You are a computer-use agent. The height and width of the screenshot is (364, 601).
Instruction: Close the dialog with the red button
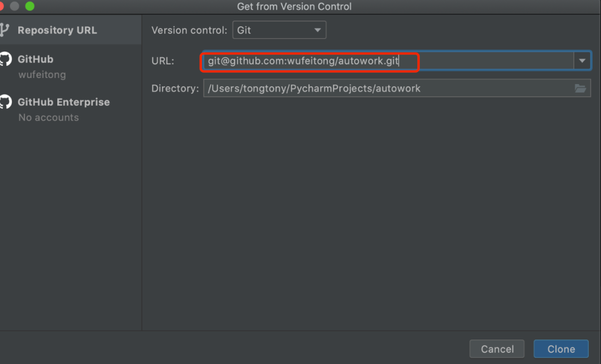pos(2,6)
